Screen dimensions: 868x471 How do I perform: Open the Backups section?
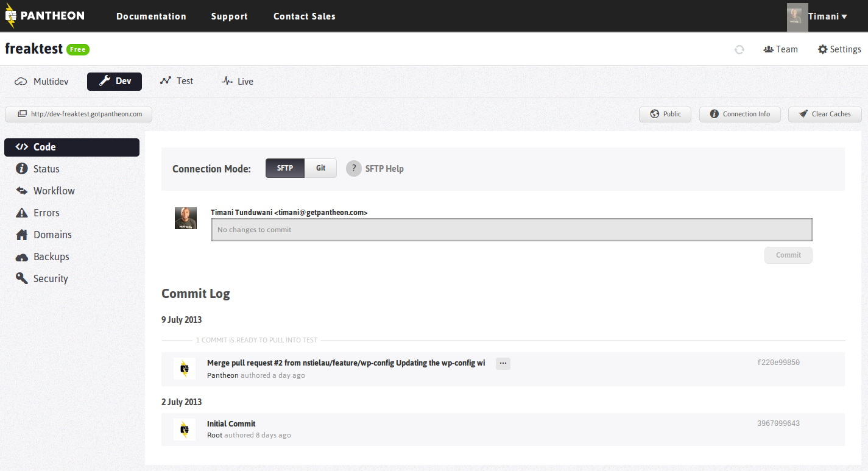51,257
